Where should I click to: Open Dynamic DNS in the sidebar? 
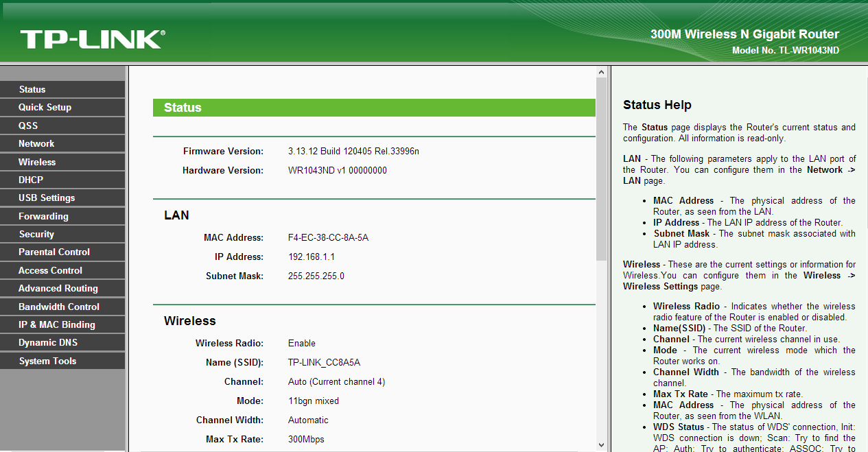62,342
